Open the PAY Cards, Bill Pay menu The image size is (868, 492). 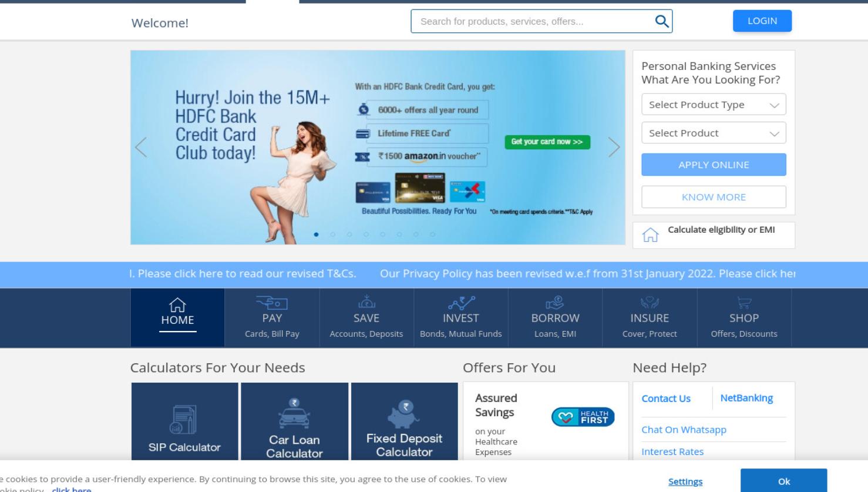(x=272, y=317)
